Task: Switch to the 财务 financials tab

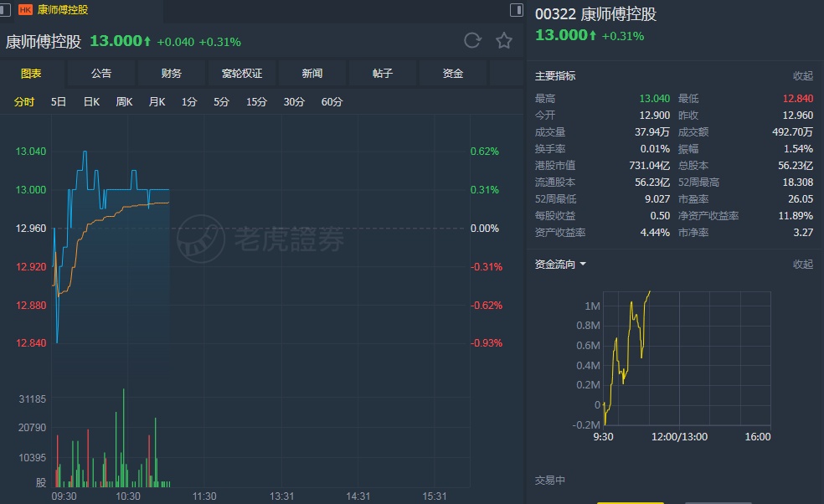Action: [x=172, y=74]
